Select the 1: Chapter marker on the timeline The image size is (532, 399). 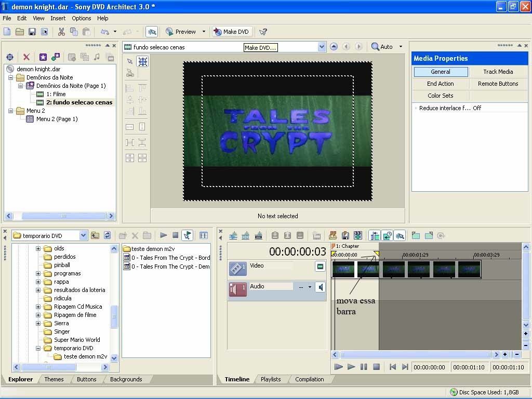tap(345, 246)
